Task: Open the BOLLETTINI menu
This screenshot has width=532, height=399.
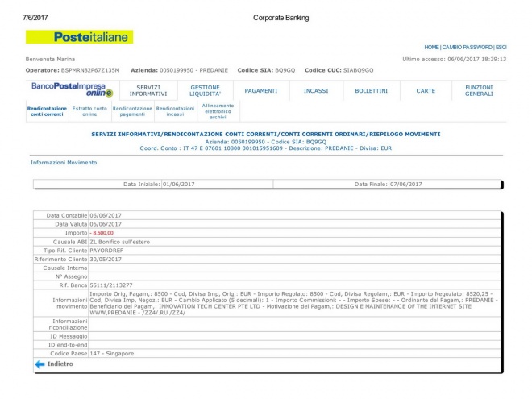Action: [x=371, y=90]
